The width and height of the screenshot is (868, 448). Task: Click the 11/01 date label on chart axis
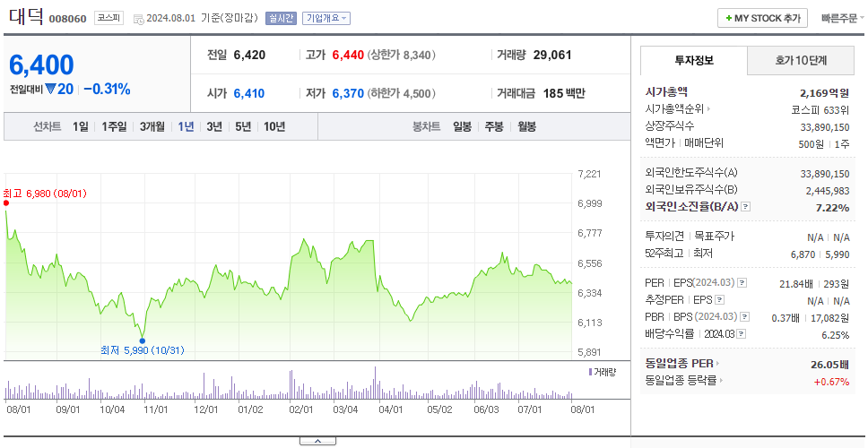tap(155, 409)
